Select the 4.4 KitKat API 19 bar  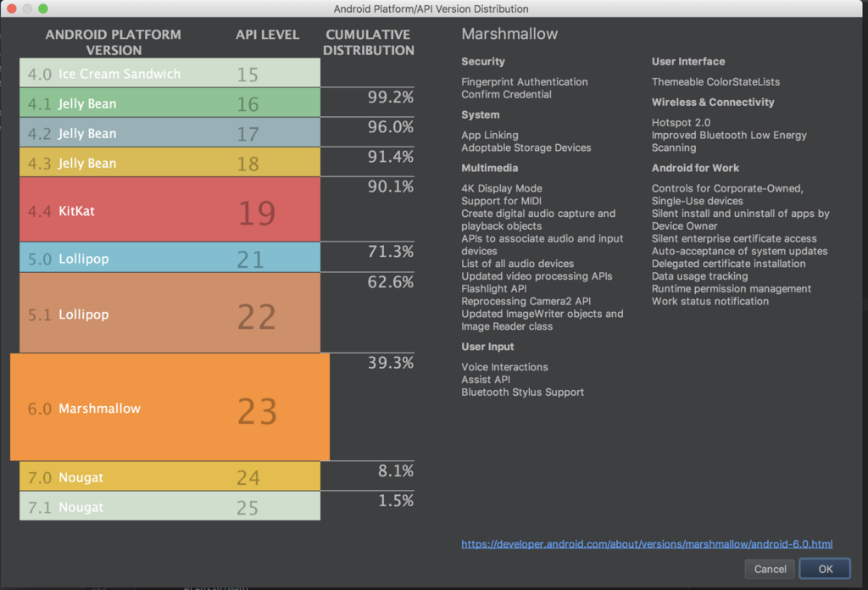coord(170,209)
